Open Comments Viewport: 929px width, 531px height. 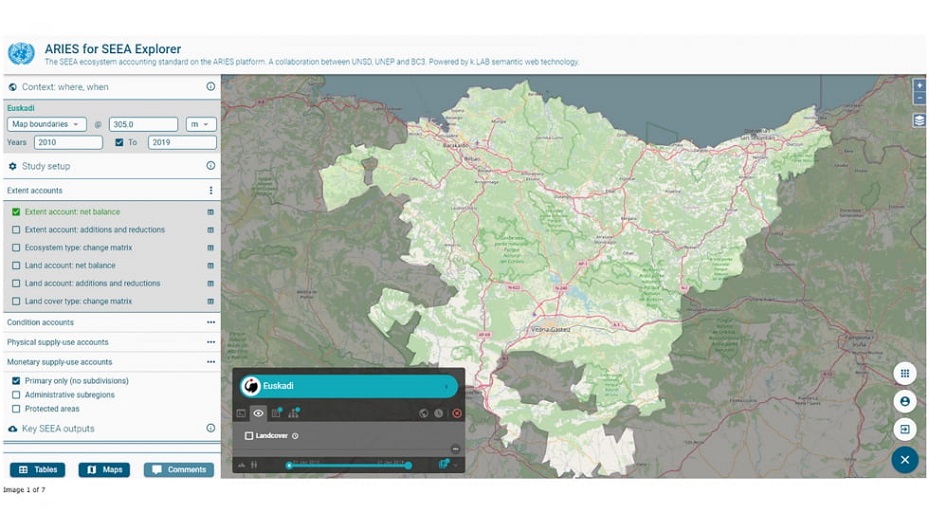(x=179, y=469)
